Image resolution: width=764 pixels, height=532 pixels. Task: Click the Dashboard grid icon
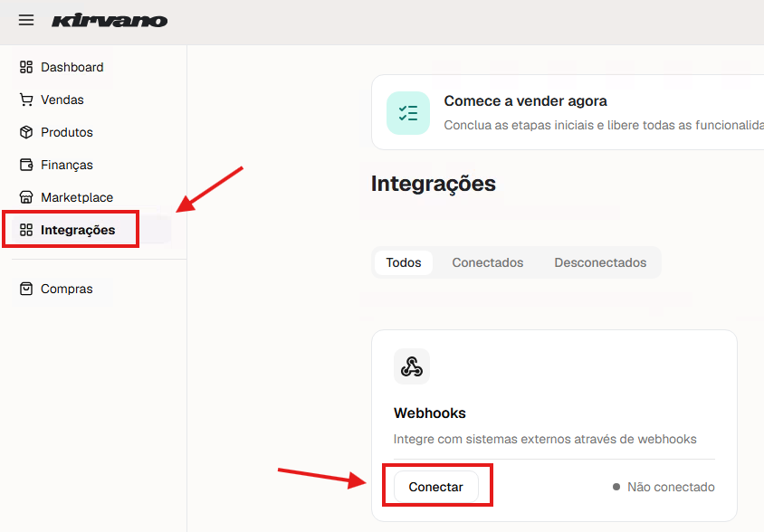click(x=26, y=67)
